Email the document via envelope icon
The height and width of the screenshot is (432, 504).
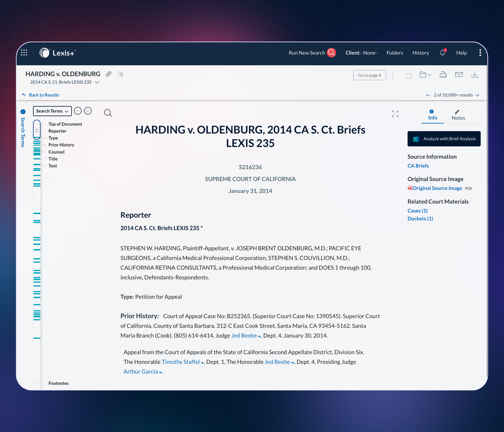pyautogui.click(x=459, y=75)
